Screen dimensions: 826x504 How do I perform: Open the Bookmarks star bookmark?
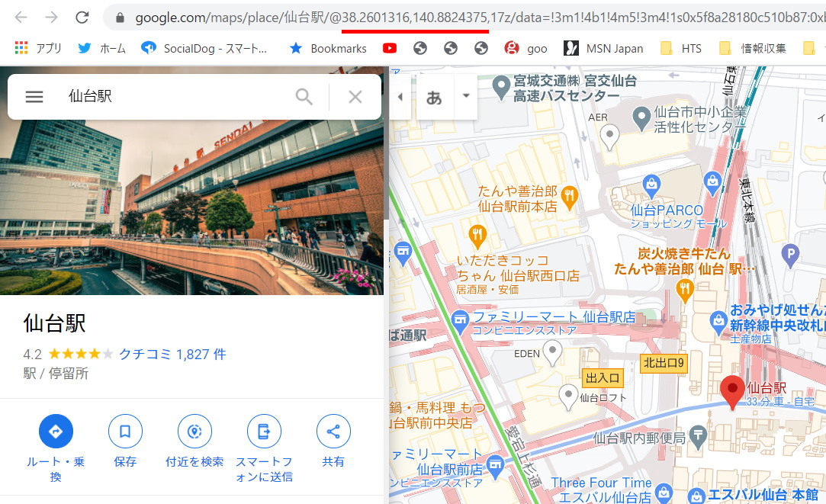tap(328, 48)
